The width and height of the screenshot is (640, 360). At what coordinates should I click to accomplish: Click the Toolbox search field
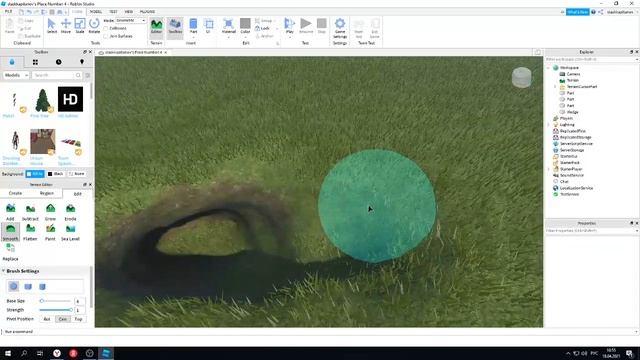tap(56, 75)
